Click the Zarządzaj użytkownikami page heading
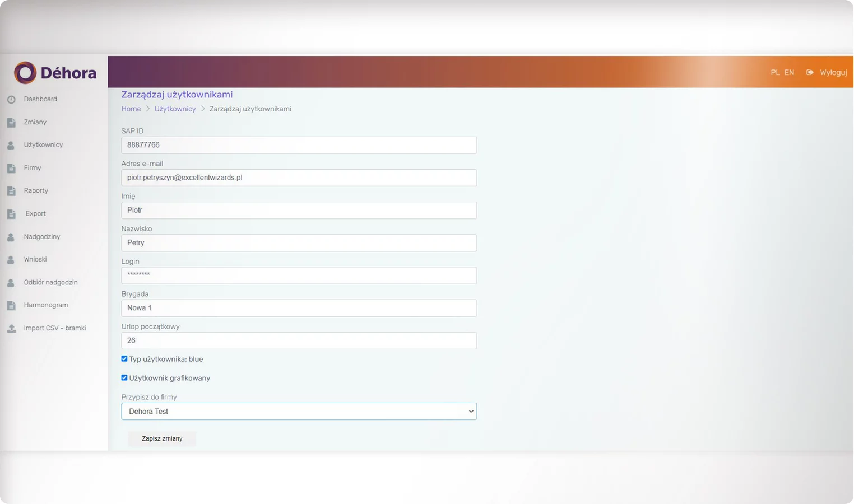The height and width of the screenshot is (504, 854). [x=177, y=95]
